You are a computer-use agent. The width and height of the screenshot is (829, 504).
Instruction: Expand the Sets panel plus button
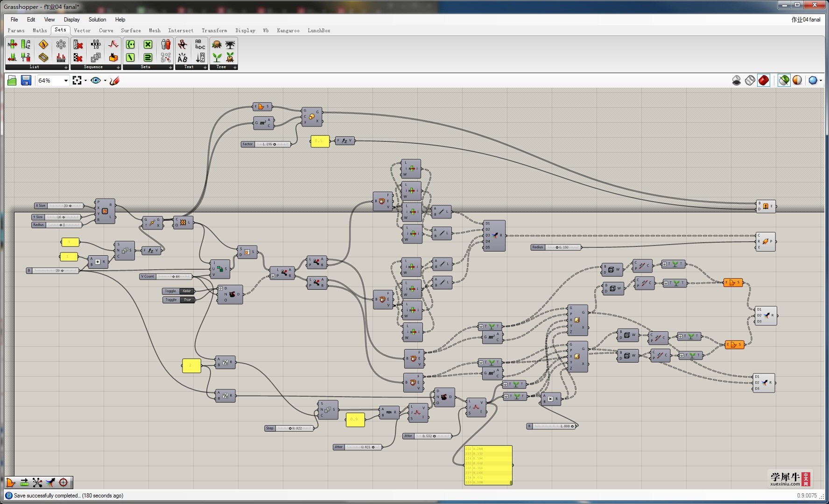170,67
